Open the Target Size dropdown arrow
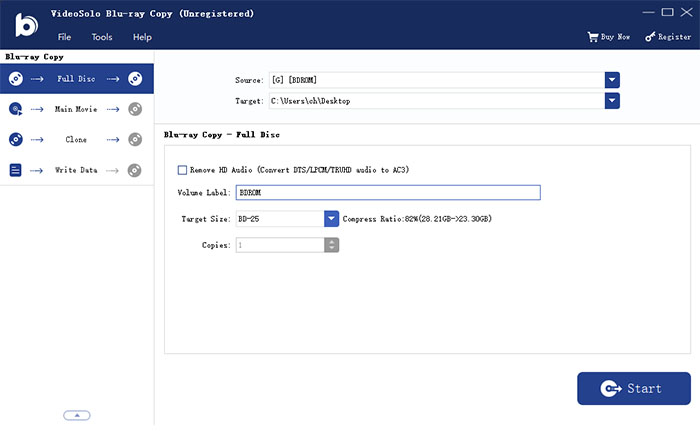This screenshot has width=700, height=432. click(331, 219)
